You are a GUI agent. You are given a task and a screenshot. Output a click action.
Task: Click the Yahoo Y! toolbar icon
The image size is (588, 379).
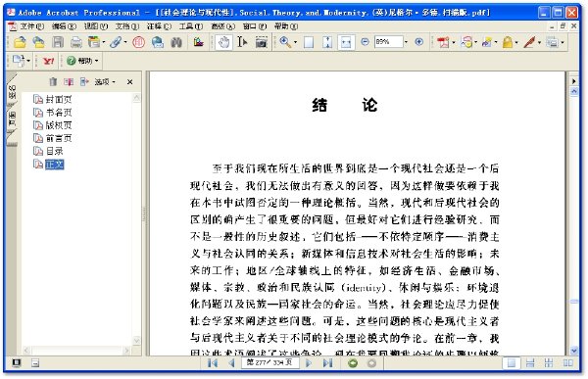(48, 61)
